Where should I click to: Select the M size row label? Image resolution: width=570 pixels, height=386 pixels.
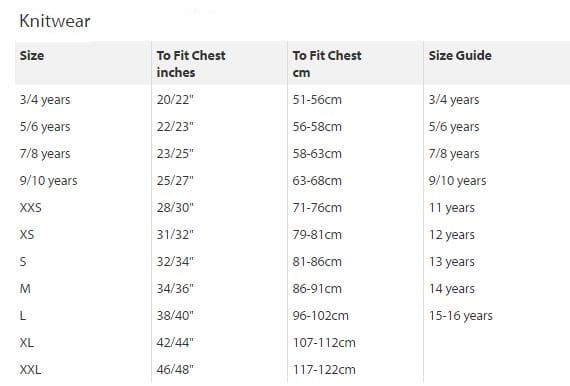pyautogui.click(x=25, y=289)
